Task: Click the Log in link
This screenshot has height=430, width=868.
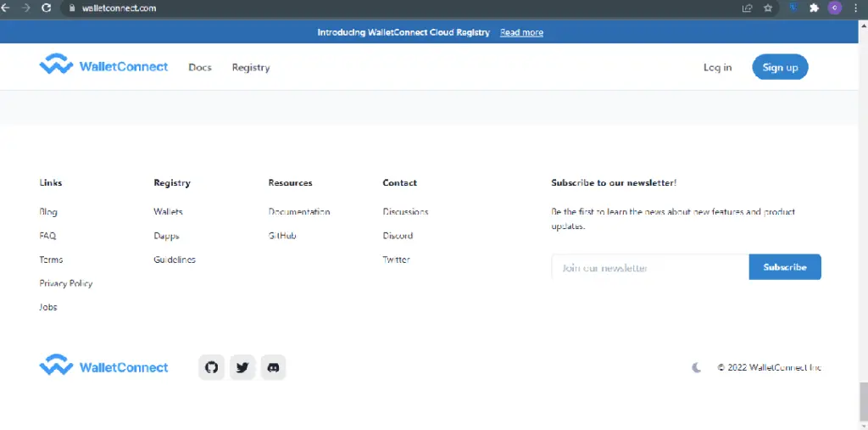Action: point(717,67)
